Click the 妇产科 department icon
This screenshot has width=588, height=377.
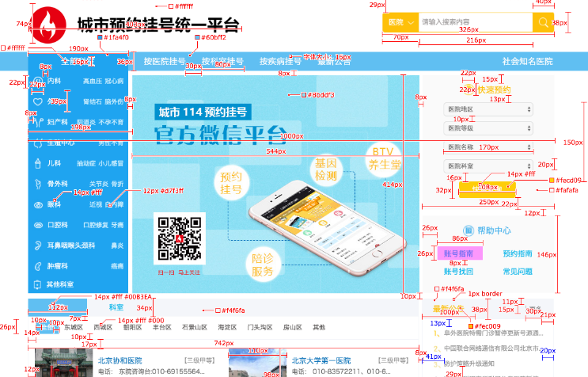pyautogui.click(x=38, y=122)
